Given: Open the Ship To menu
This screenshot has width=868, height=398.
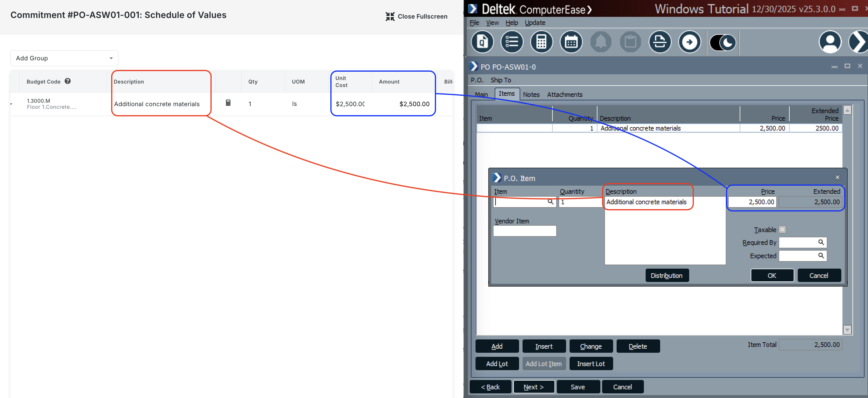Looking at the screenshot, I should 501,80.
